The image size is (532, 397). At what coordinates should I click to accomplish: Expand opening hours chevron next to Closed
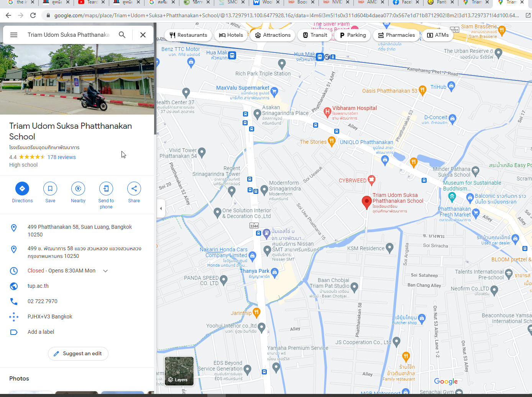point(105,271)
